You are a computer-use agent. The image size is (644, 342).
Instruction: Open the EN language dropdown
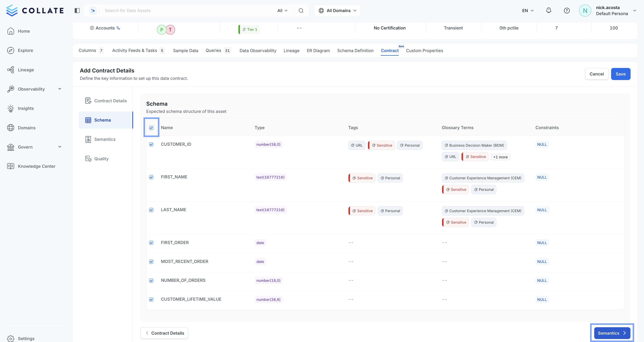tap(527, 11)
